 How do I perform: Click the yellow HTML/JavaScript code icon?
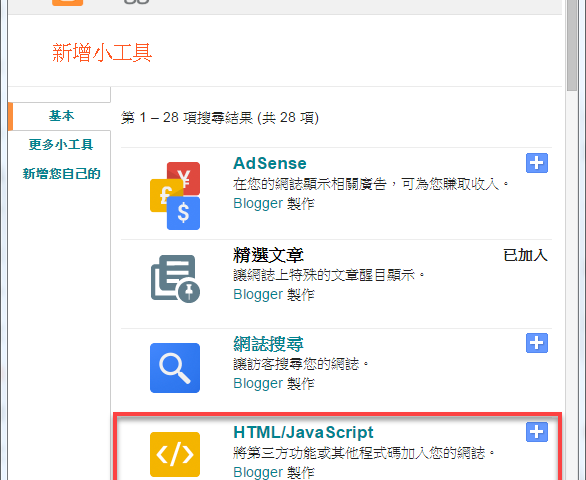tap(175, 454)
